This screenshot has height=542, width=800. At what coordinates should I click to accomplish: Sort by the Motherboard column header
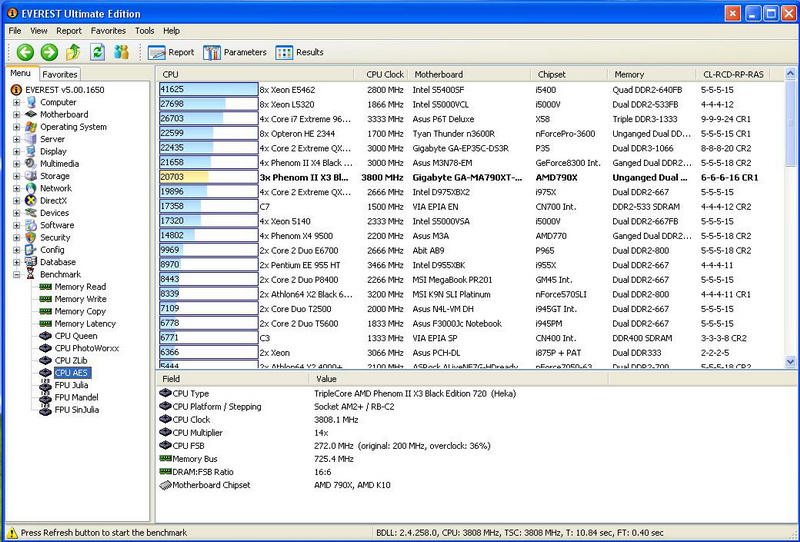tap(469, 75)
